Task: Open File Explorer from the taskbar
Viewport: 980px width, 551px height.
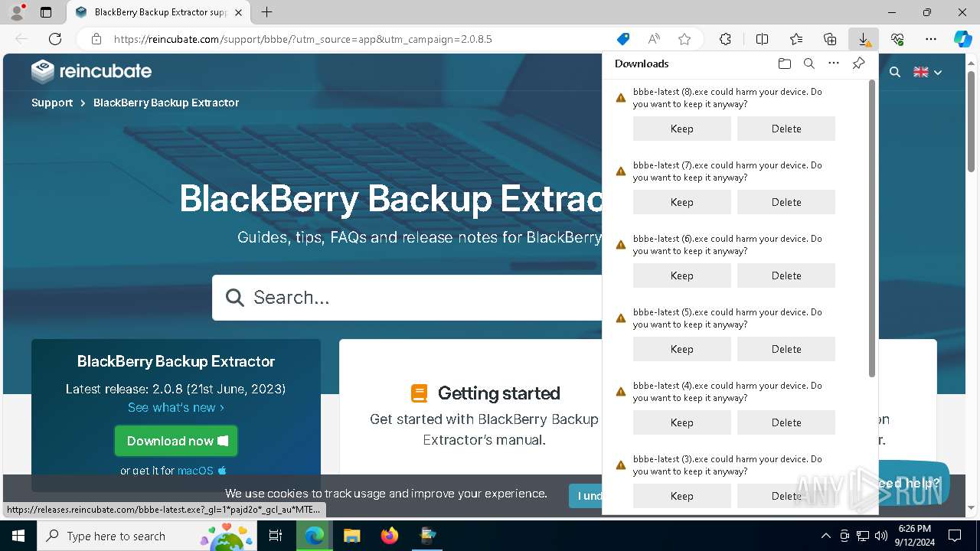Action: 351,536
